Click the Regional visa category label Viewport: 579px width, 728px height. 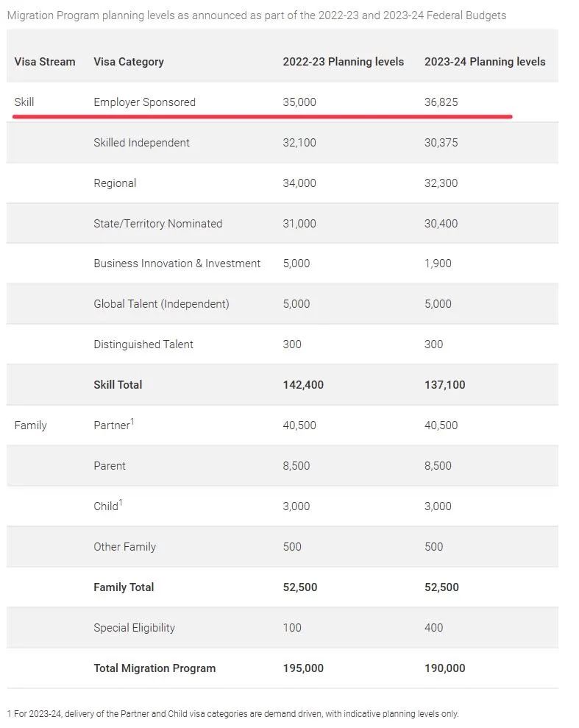115,183
